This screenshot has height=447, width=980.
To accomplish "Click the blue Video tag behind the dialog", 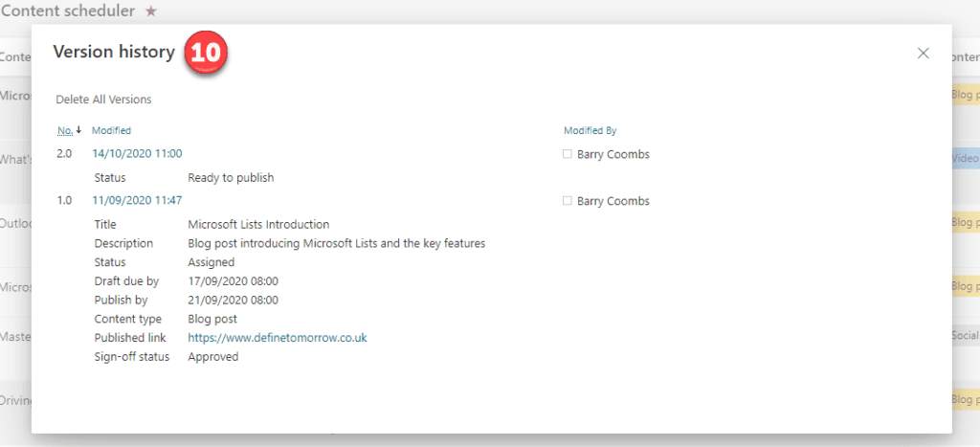I will [965, 158].
